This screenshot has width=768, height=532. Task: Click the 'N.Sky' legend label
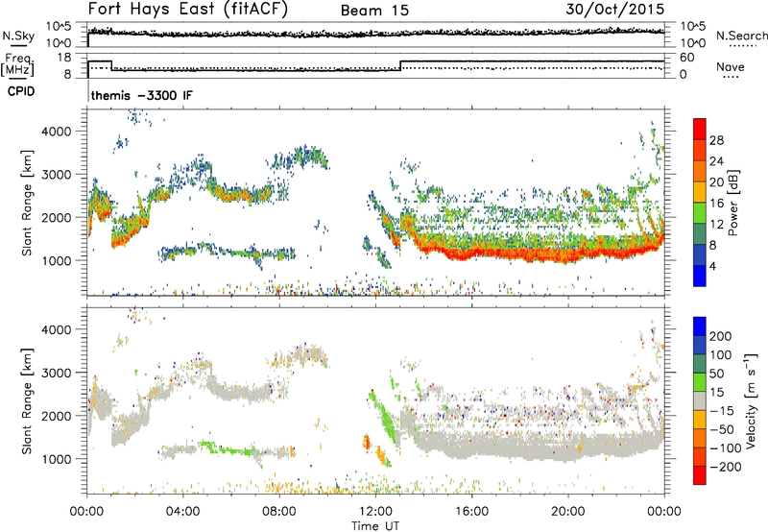coord(18,36)
